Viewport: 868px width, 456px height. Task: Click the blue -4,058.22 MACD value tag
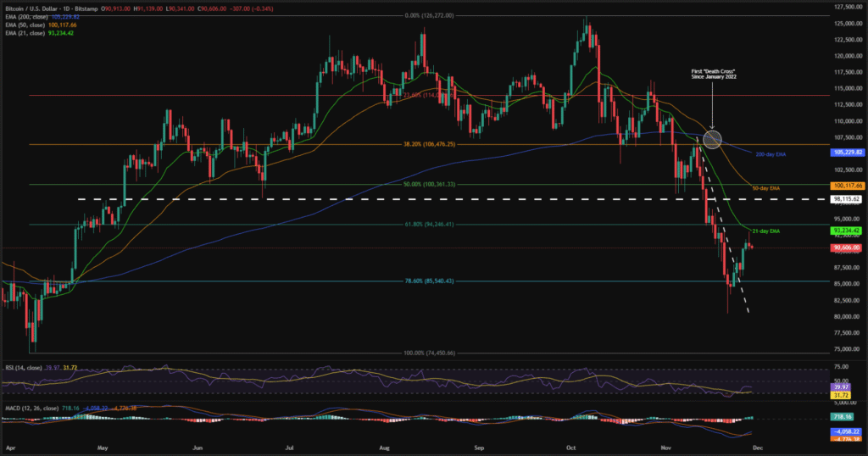point(847,431)
